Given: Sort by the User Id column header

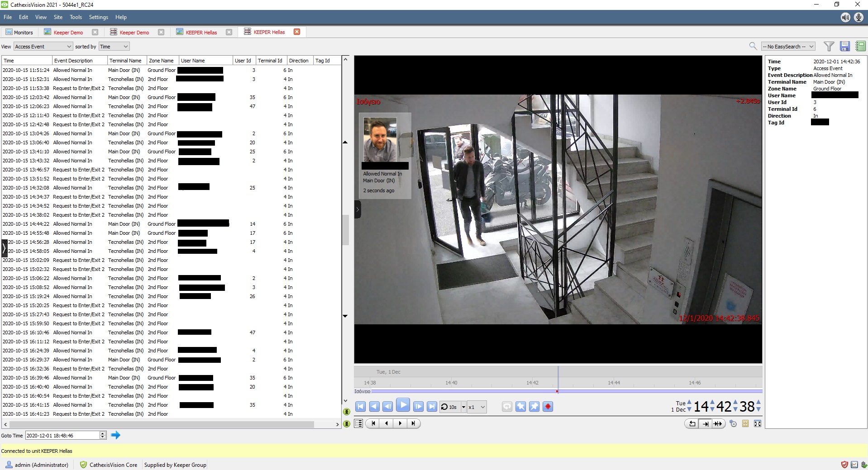Looking at the screenshot, I should click(x=244, y=61).
